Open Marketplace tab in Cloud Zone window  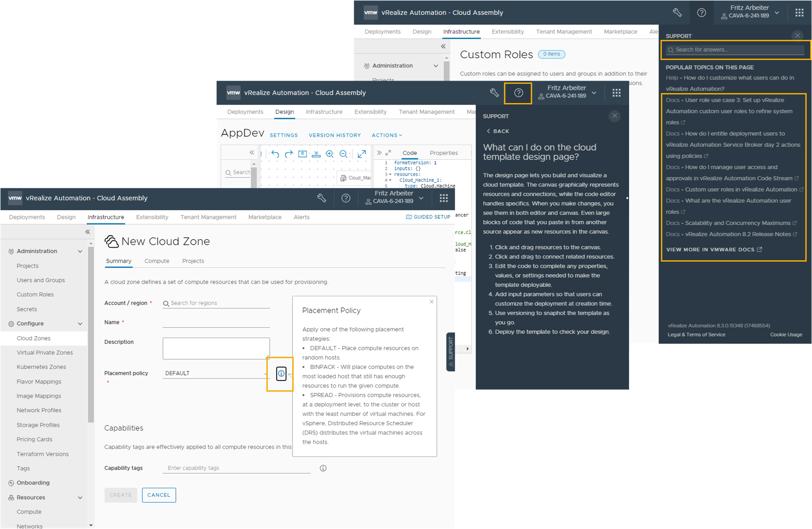click(265, 217)
